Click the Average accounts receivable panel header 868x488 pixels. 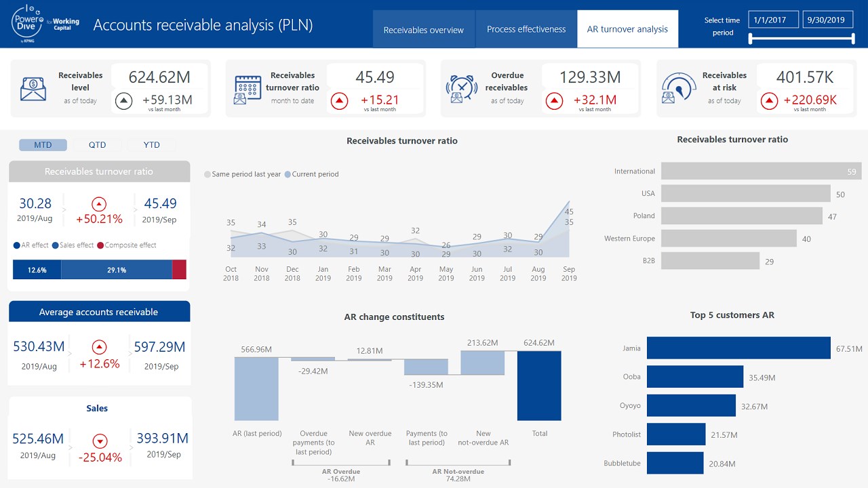pos(99,312)
